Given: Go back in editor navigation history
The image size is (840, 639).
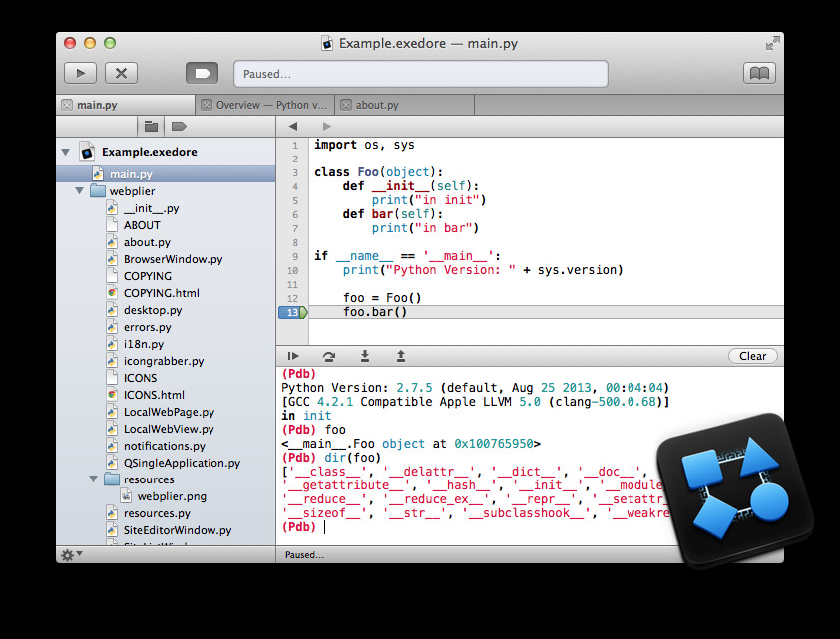Looking at the screenshot, I should pyautogui.click(x=293, y=127).
